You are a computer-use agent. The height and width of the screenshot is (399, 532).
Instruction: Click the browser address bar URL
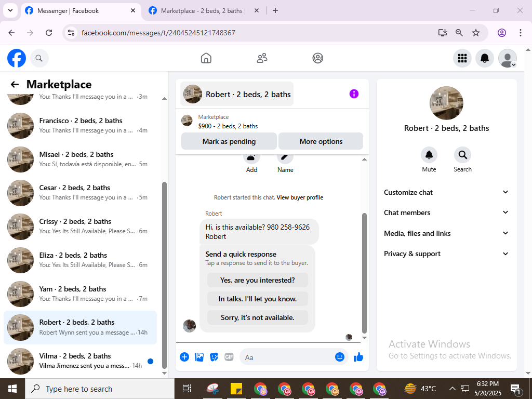tap(158, 33)
